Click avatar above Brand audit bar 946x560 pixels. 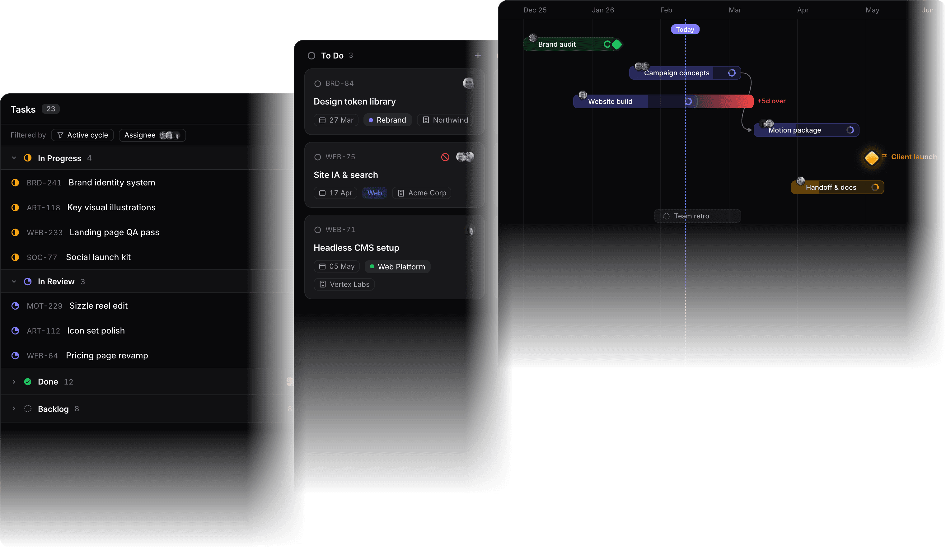[x=533, y=37]
